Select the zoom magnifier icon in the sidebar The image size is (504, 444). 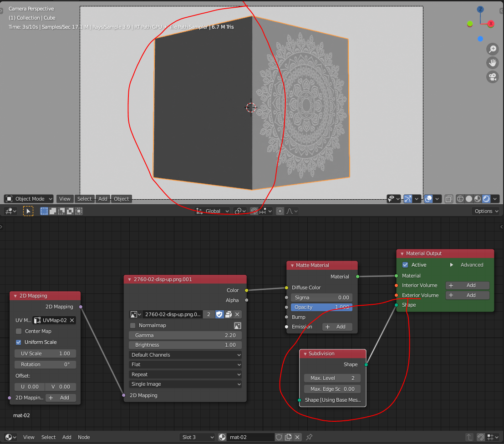click(x=493, y=49)
